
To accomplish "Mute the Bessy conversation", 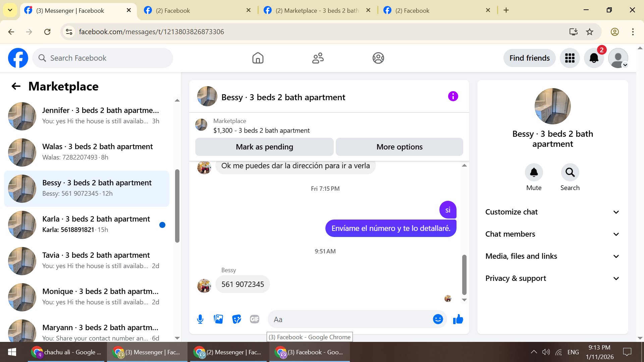I will 534,172.
